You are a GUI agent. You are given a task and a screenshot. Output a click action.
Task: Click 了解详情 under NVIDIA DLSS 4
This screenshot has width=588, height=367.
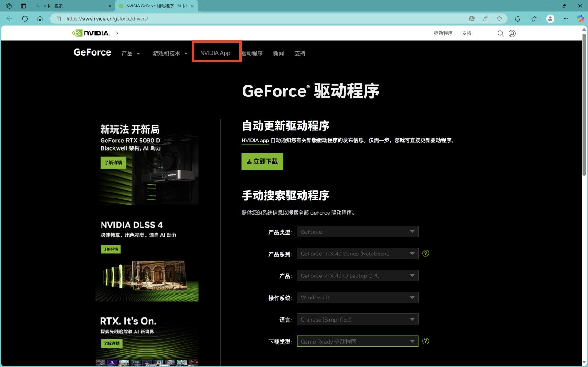(x=111, y=249)
